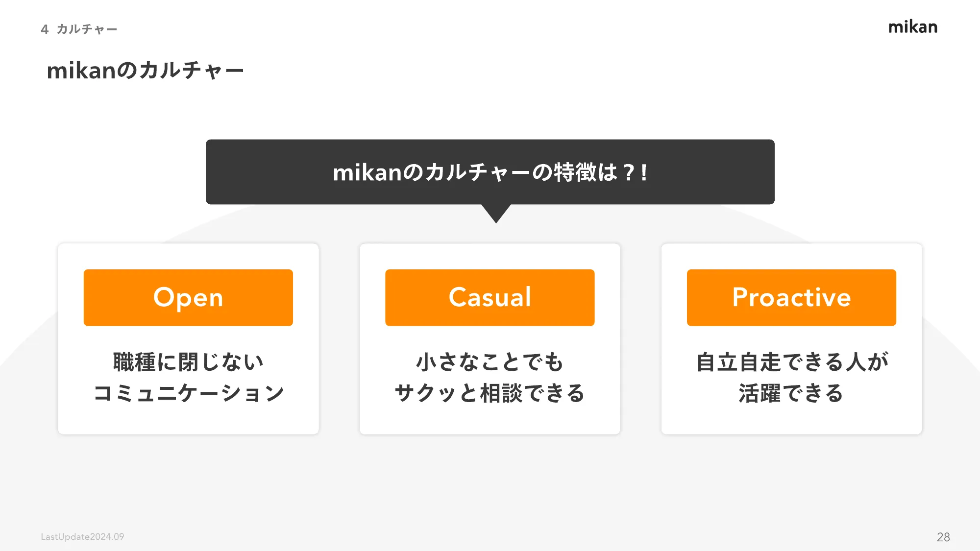980x551 pixels.
Task: Click the white card containing Casual
Action: pyautogui.click(x=490, y=339)
